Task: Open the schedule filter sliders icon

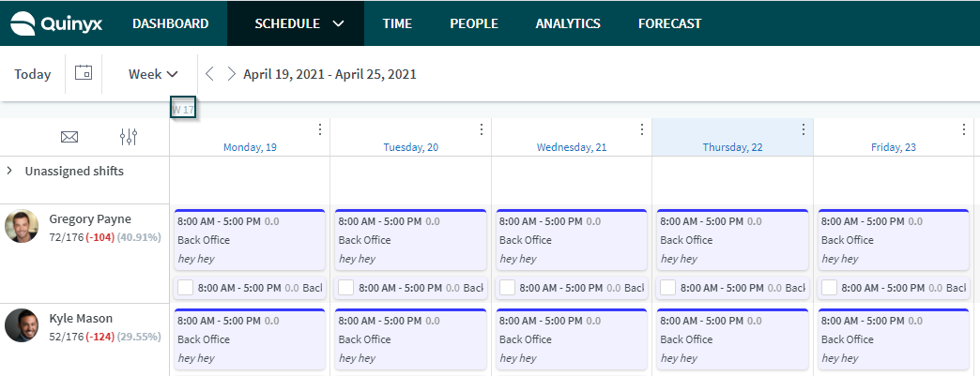Action: point(129,137)
